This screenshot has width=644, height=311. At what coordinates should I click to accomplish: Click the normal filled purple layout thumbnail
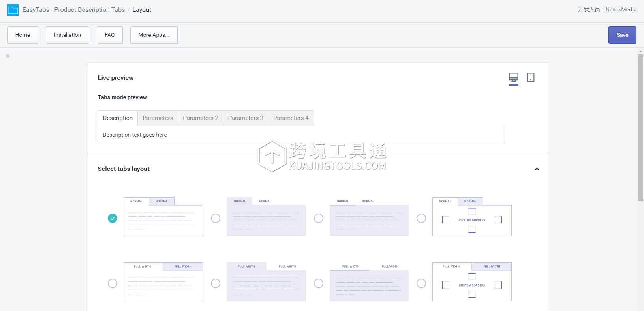click(x=266, y=217)
